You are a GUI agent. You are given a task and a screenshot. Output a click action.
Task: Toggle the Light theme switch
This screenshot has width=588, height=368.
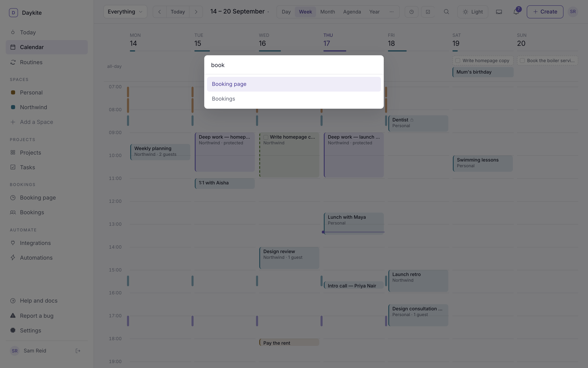click(473, 12)
